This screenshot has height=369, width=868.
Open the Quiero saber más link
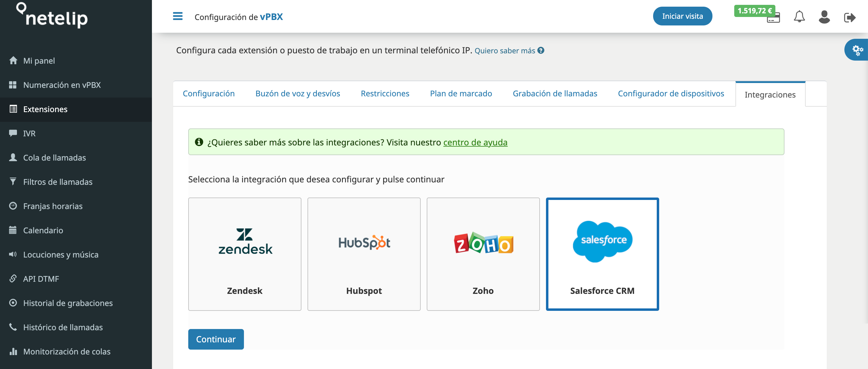coord(505,51)
